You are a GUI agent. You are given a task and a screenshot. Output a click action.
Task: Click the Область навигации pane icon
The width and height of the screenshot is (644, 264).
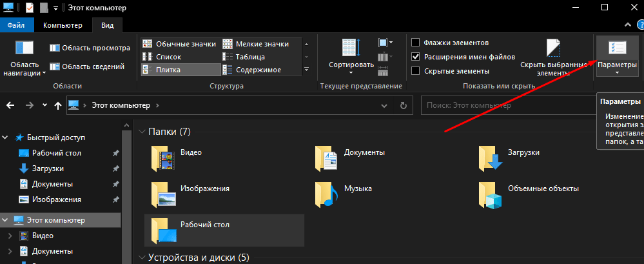point(25,49)
